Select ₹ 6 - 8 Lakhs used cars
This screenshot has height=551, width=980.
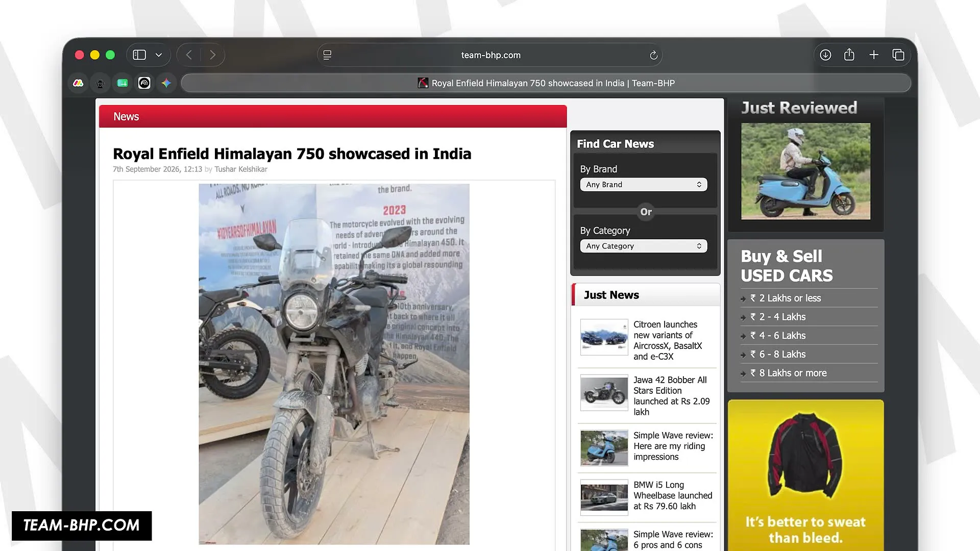(777, 355)
